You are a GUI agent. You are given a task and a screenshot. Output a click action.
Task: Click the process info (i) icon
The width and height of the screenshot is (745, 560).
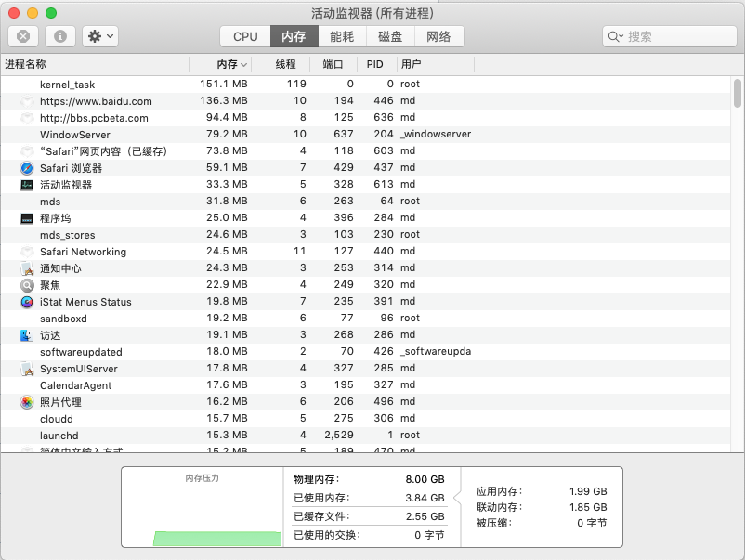pos(60,36)
